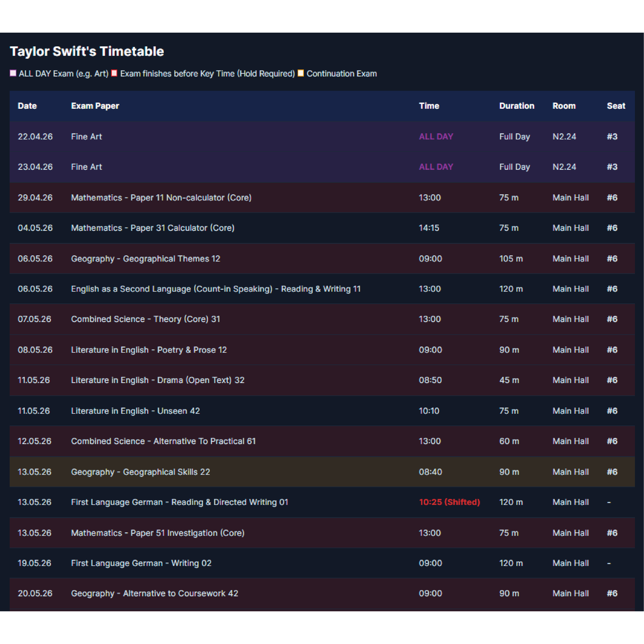Click Exam finishes before Key Time legend label
Image resolution: width=644 pixels, height=644 pixels.
pyautogui.click(x=207, y=74)
